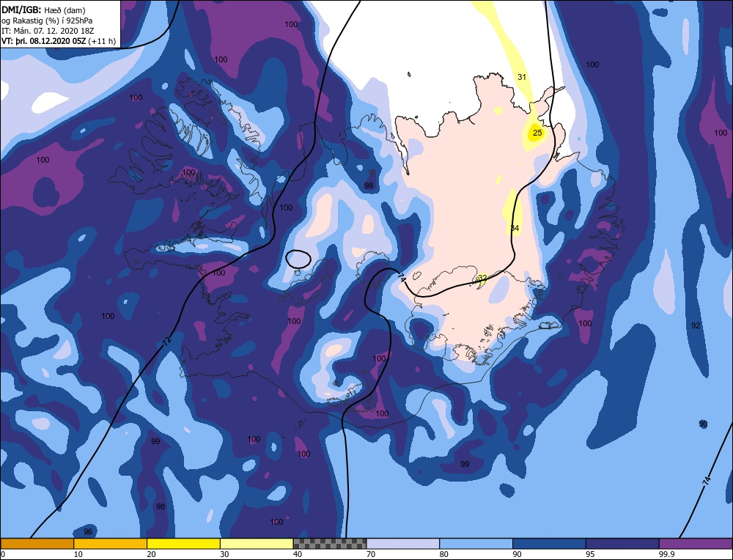The height and width of the screenshot is (560, 733).
Task: Click the "10" legend tick label
Action: pyautogui.click(x=78, y=554)
